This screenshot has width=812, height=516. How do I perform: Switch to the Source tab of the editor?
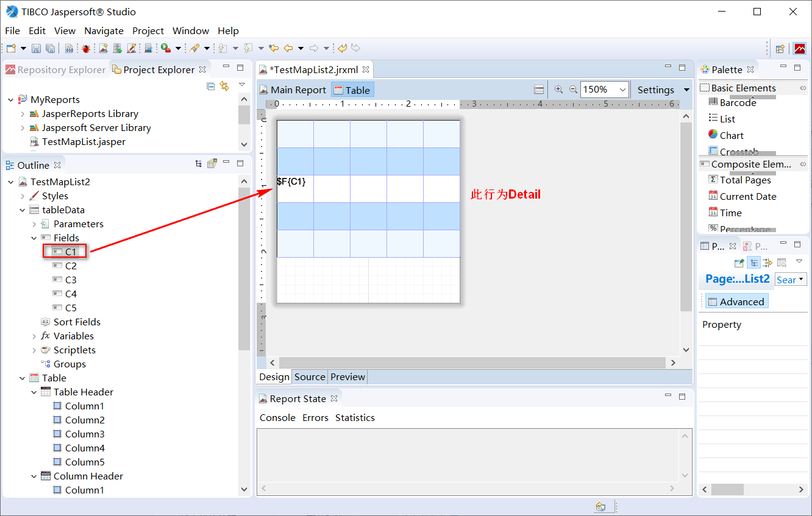click(310, 376)
